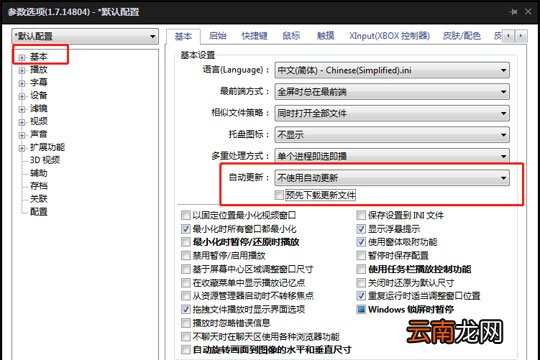The width and height of the screenshot is (540, 360).
Task: Expand the 播放 tree node
Action: [x=22, y=70]
